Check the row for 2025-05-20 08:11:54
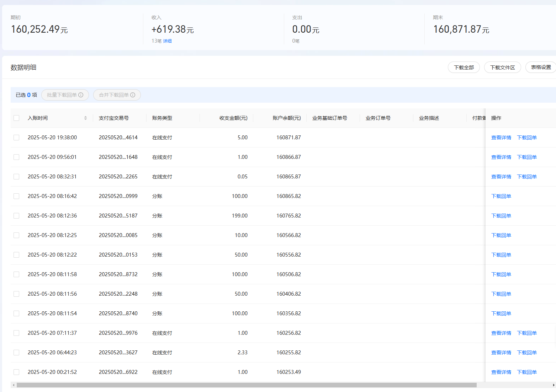556x392 pixels. tap(16, 313)
